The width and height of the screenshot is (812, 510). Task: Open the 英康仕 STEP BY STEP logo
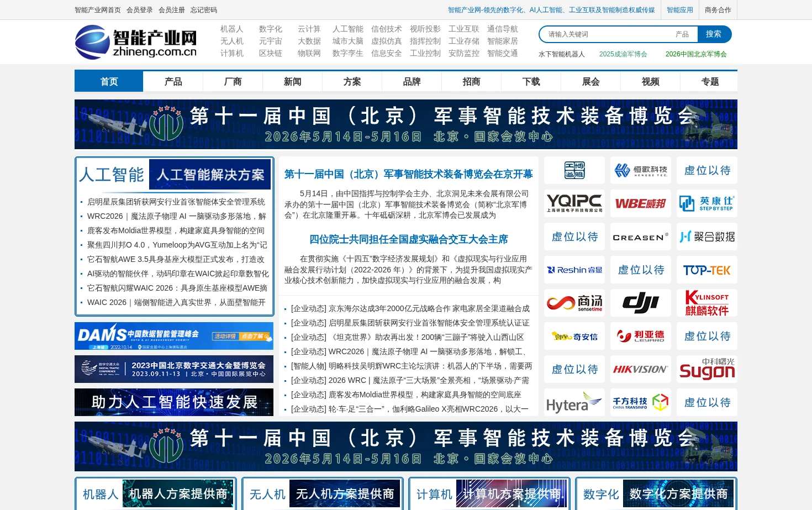[x=707, y=203]
